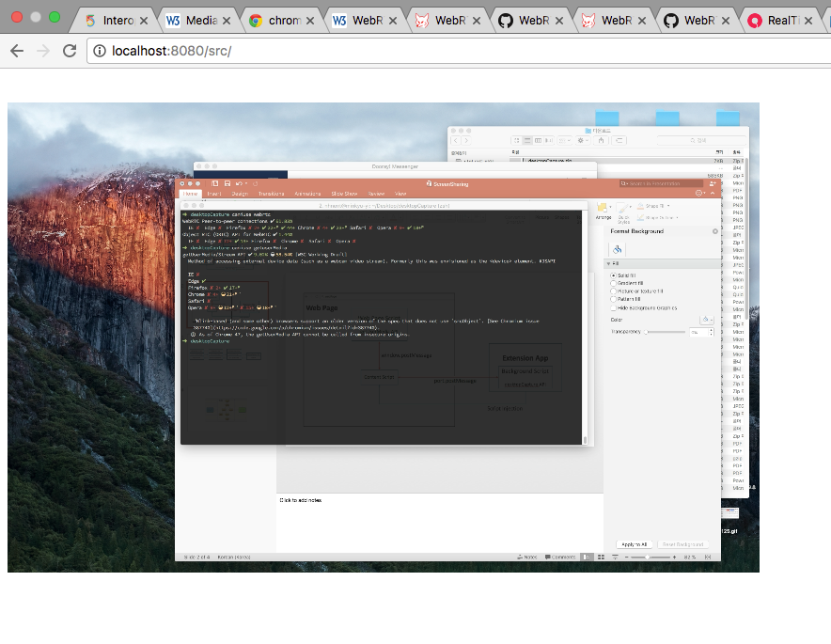View site information icon in address bar

click(99, 51)
